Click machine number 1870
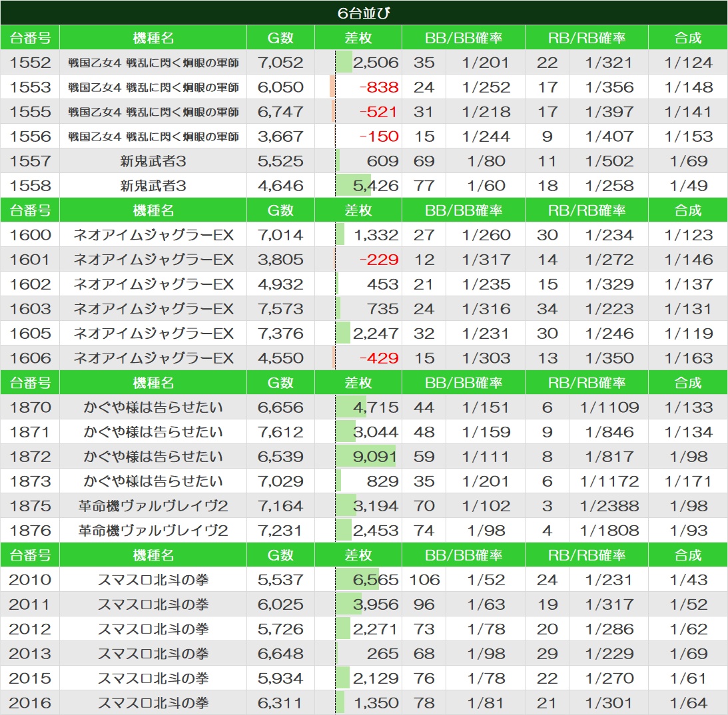This screenshot has height=715, width=728. coord(30,407)
